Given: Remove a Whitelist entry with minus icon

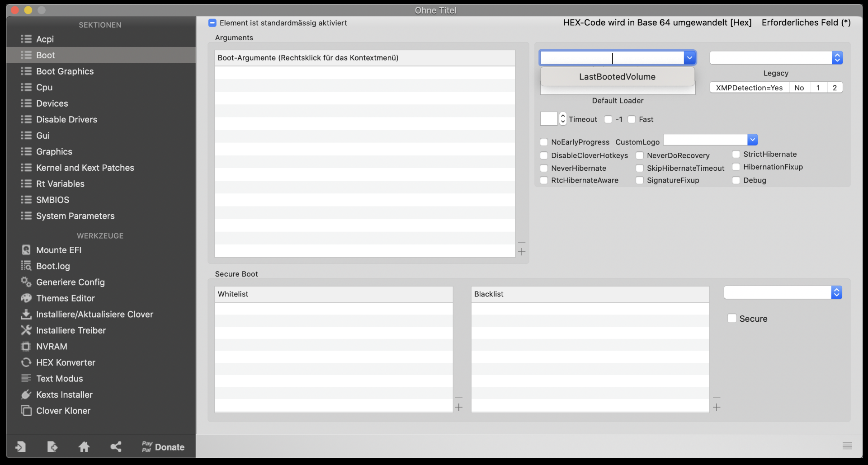Looking at the screenshot, I should click(459, 398).
